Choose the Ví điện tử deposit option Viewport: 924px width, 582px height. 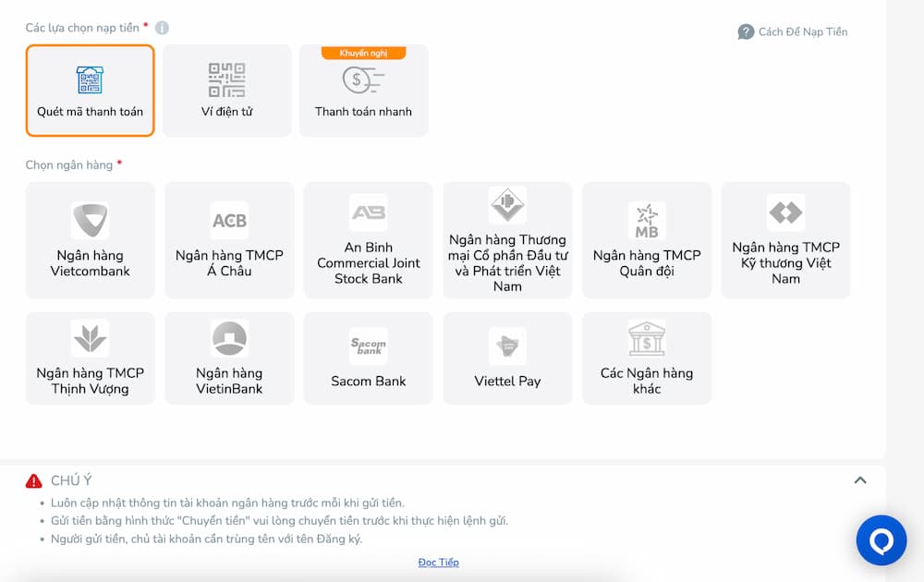click(227, 91)
